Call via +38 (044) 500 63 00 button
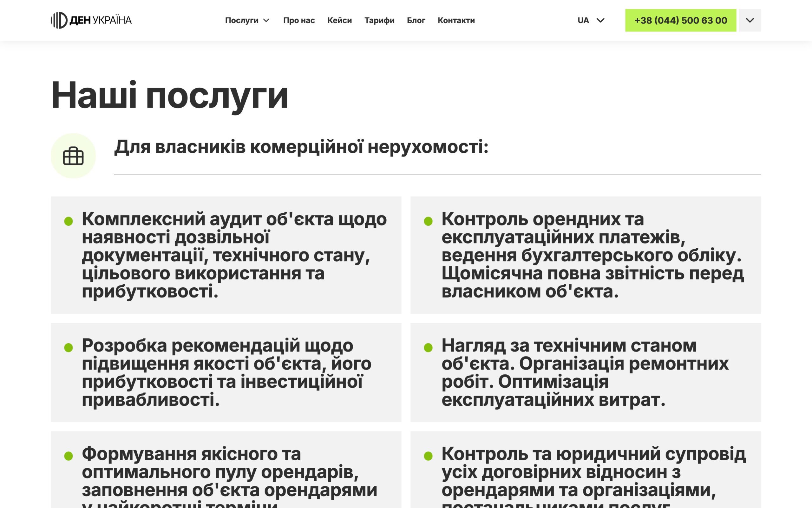 (x=680, y=21)
